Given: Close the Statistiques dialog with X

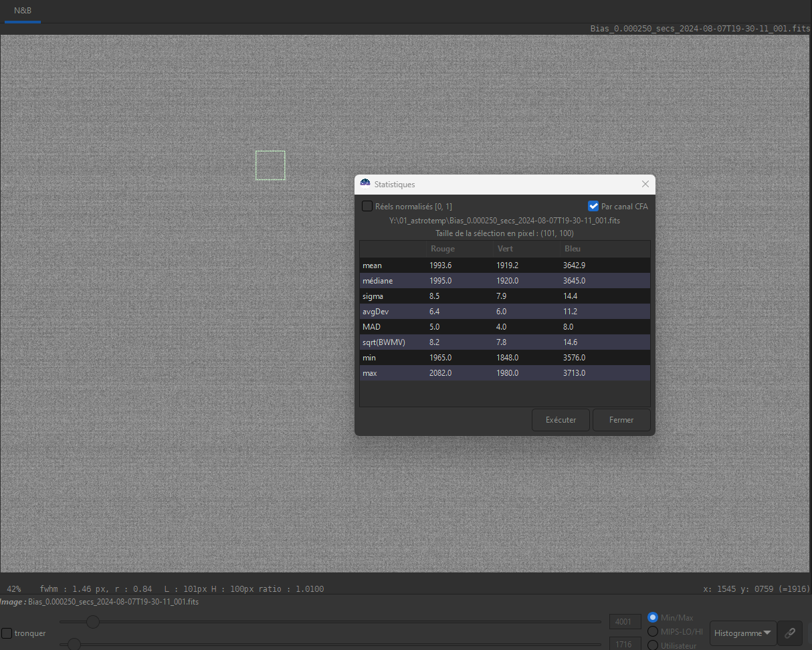Looking at the screenshot, I should coord(645,184).
